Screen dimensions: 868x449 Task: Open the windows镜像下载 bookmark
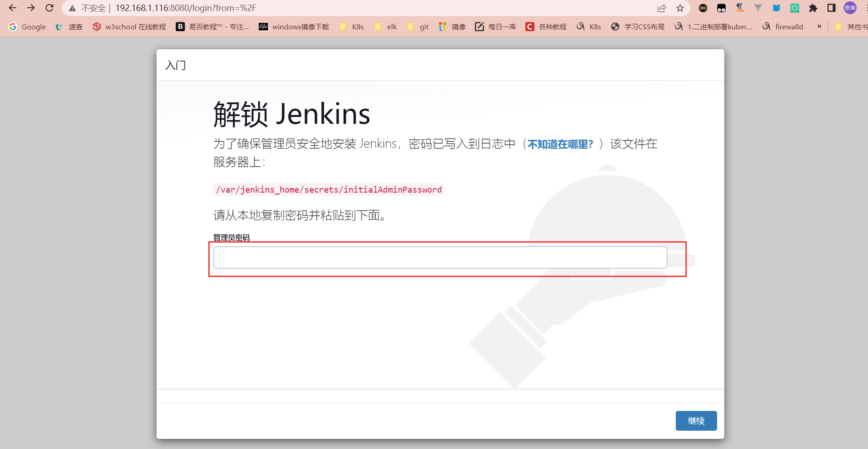coord(294,27)
